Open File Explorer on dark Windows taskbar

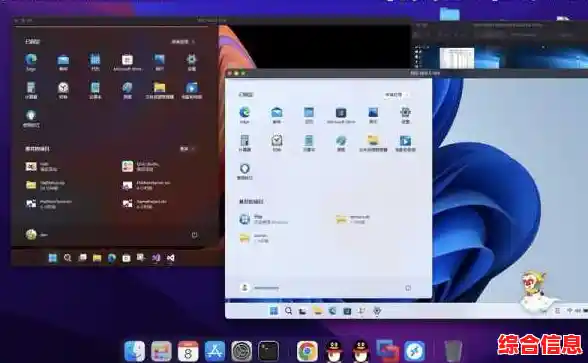point(97,258)
